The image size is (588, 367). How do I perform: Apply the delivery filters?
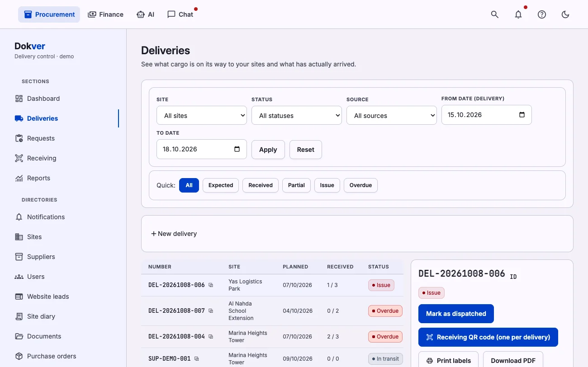click(x=268, y=150)
